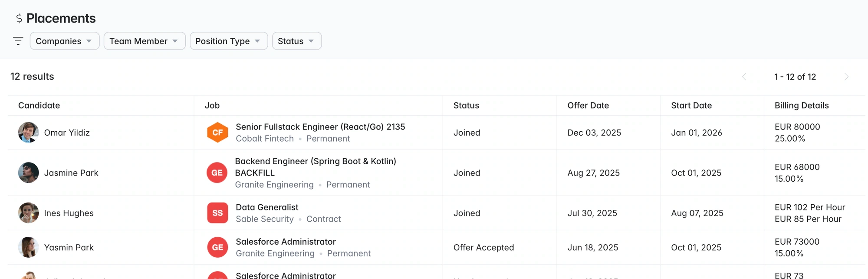Click the Jul 30, 2025 offer date
Viewport: 868px width, 279px height.
592,213
